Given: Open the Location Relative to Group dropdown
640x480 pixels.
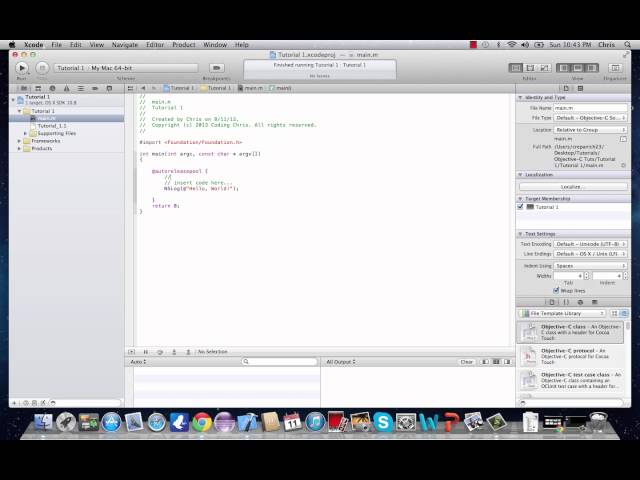Looking at the screenshot, I should click(590, 130).
